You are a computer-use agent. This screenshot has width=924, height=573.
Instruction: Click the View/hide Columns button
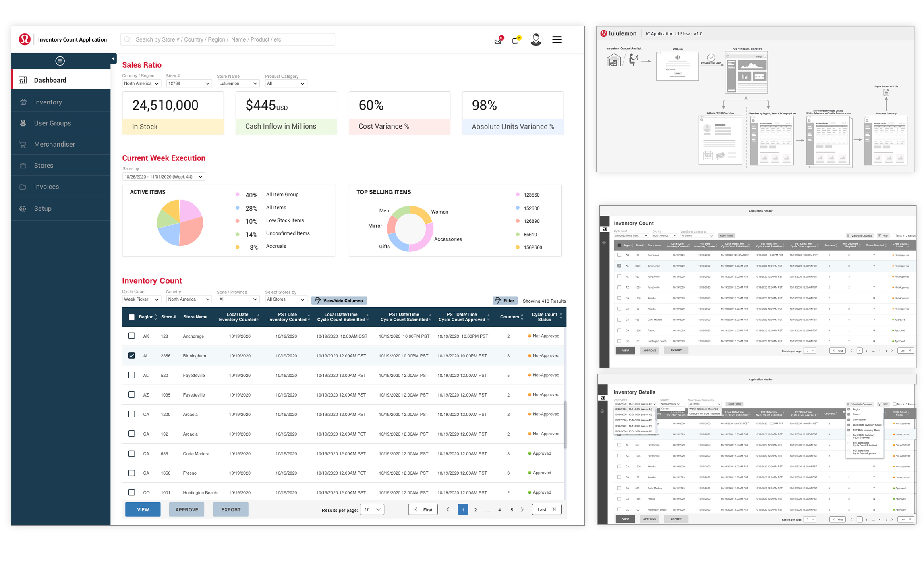tap(339, 301)
